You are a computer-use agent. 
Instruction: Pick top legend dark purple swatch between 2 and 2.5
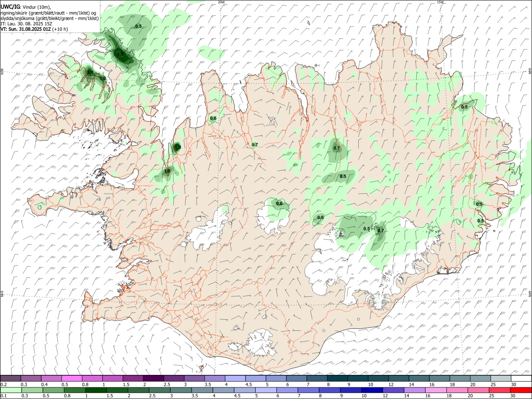(x=154, y=379)
